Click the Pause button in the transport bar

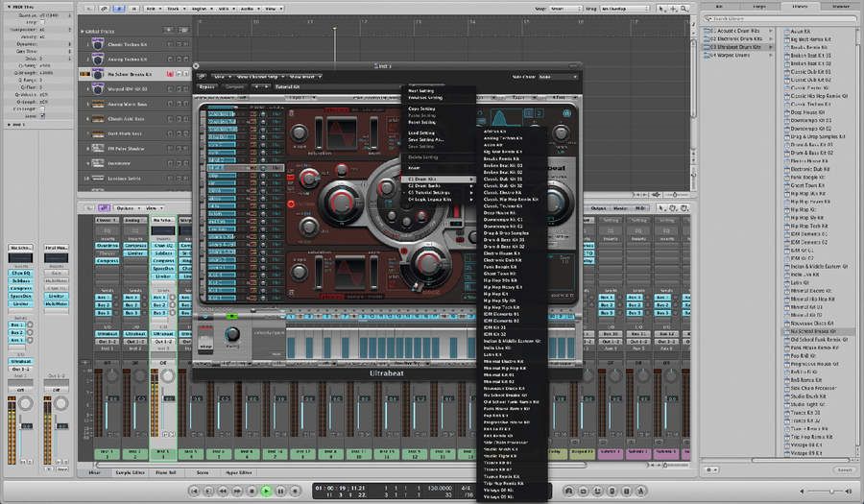tap(280, 491)
